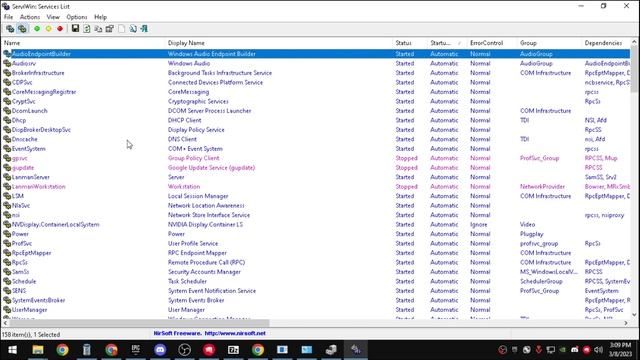The width and height of the screenshot is (640, 360).
Task: Click the vertical scrollbar up arrow
Action: 634,42
